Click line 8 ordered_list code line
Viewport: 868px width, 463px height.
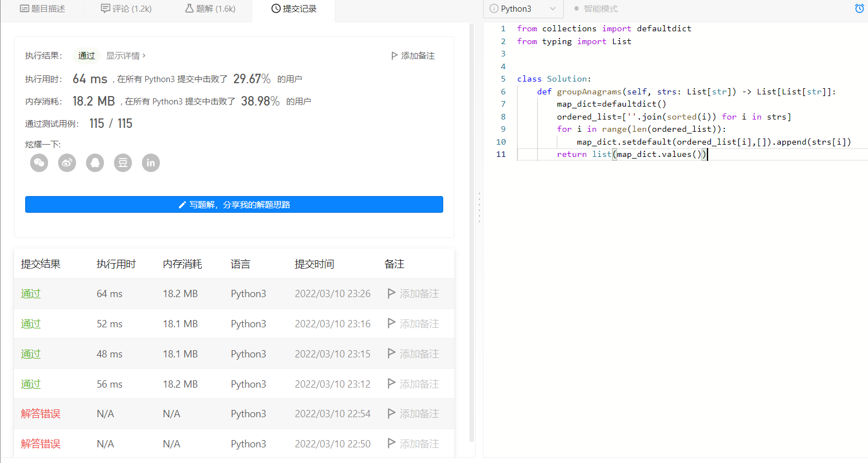(x=674, y=116)
